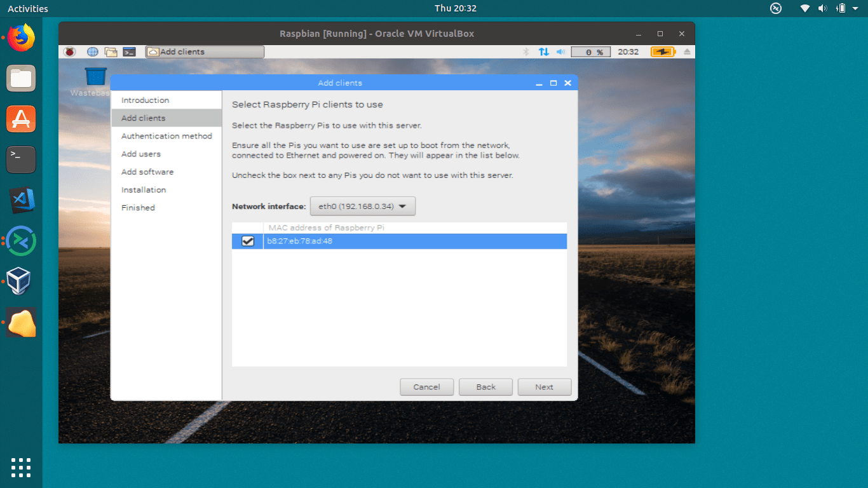The image size is (868, 488).
Task: Open the volume control in Raspbian panel
Action: 560,51
